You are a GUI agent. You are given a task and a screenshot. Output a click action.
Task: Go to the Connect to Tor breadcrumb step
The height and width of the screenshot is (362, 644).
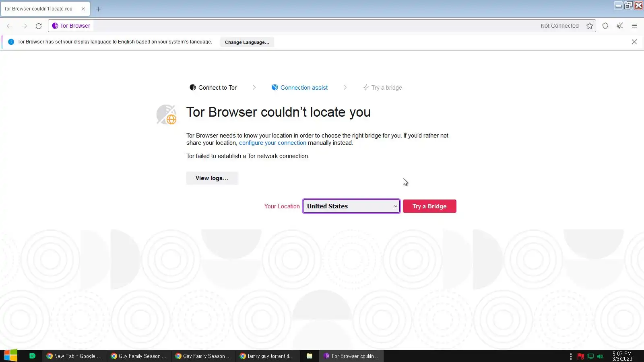coord(213,88)
